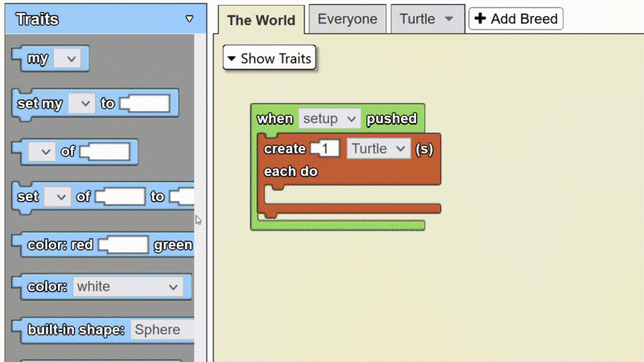The image size is (644, 362).
Task: Open the setup dropdown in when block
Action: [x=329, y=118]
